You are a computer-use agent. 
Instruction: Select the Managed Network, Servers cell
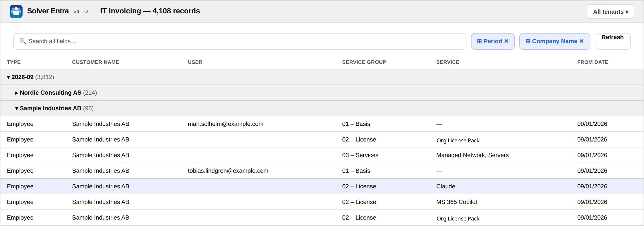(472, 155)
